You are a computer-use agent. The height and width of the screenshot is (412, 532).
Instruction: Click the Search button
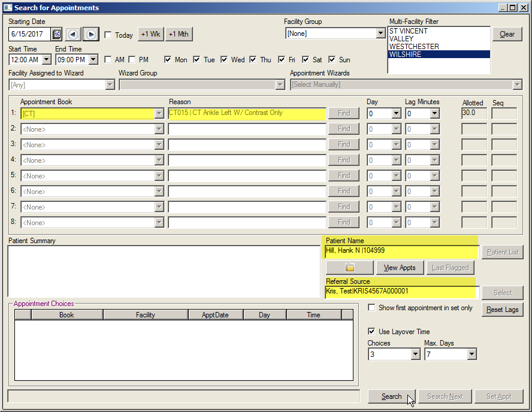pos(391,396)
